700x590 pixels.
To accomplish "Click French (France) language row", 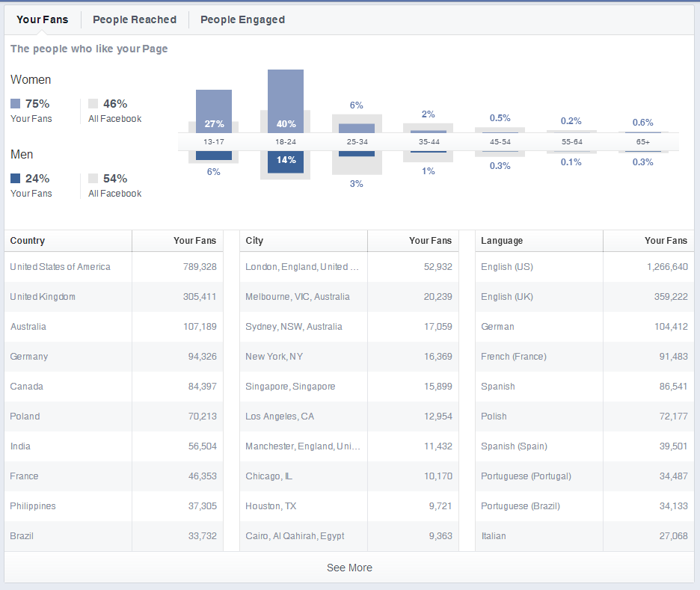I will pos(585,357).
